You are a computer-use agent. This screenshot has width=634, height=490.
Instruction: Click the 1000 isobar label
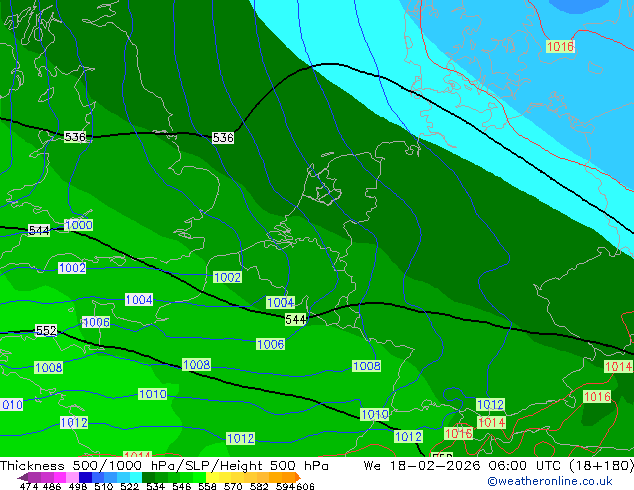click(78, 225)
